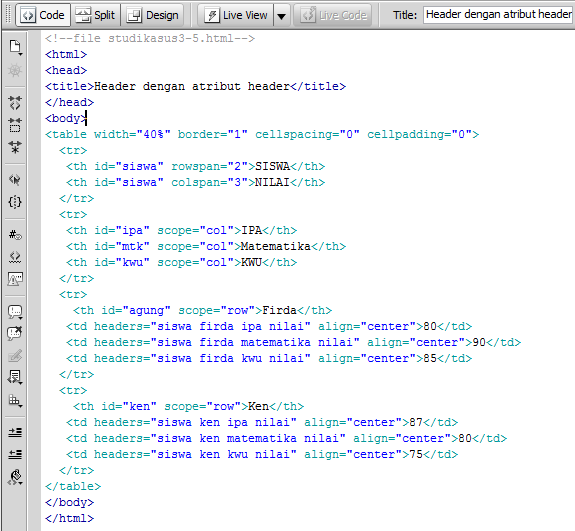Screen dimensions: 575x531
Task: Click the th line containing NILAI
Action: pyautogui.click(x=195, y=183)
